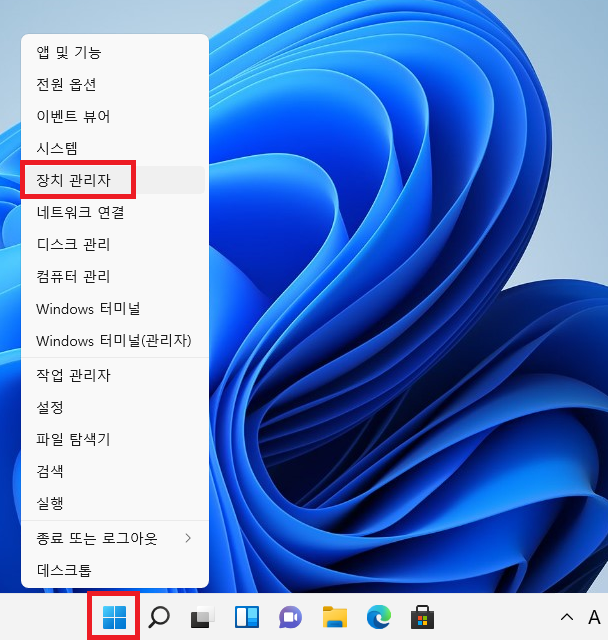Open 전원 옵션 from the menu

coord(115,84)
